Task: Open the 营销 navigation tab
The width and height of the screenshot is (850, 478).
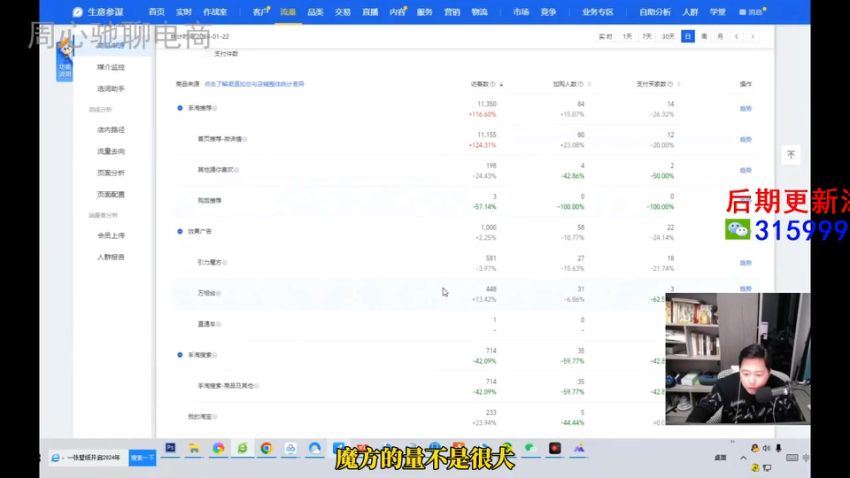Action: point(452,12)
